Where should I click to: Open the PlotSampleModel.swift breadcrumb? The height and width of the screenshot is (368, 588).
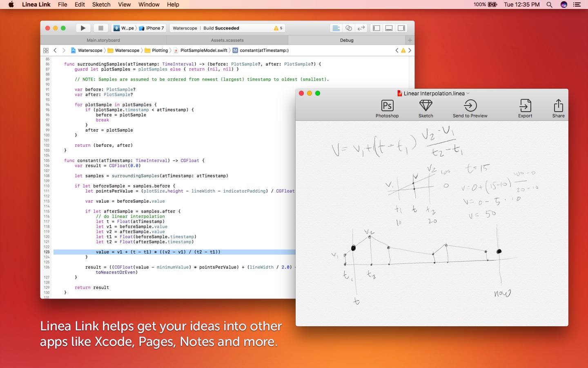click(x=200, y=50)
